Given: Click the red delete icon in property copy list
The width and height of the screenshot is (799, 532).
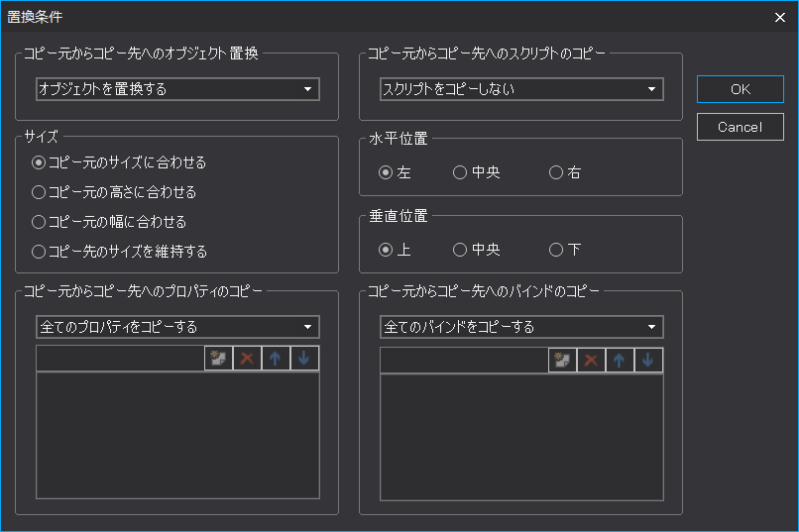Looking at the screenshot, I should [247, 359].
